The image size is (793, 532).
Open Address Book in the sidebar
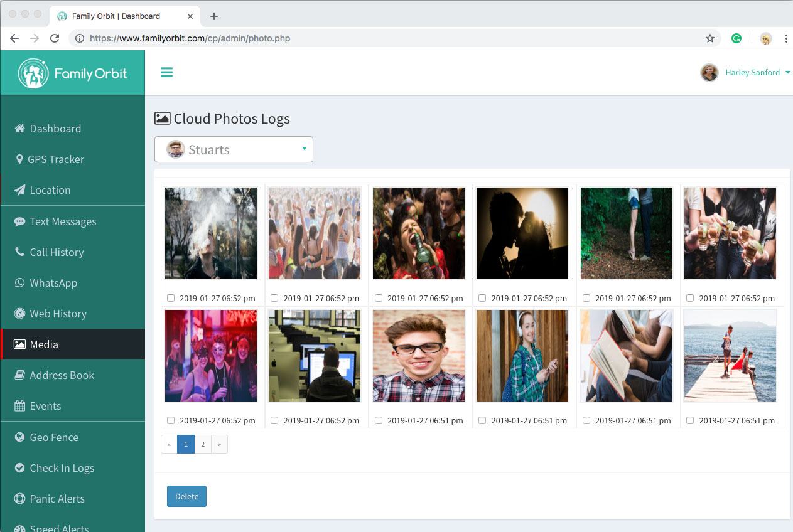coord(73,375)
